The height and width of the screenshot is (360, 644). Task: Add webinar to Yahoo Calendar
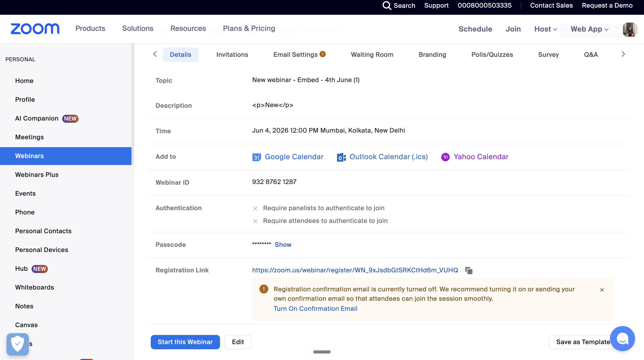tap(481, 157)
